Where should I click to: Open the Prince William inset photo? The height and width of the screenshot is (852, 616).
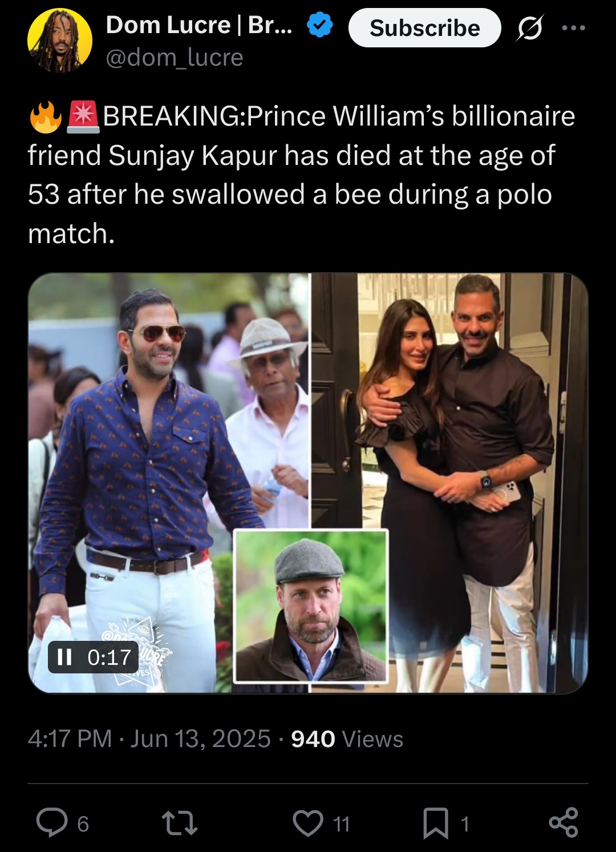point(311,605)
